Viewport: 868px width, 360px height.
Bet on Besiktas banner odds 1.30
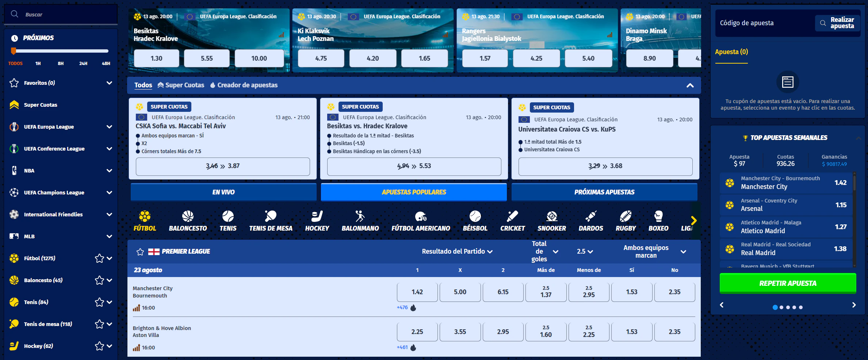[x=157, y=58]
